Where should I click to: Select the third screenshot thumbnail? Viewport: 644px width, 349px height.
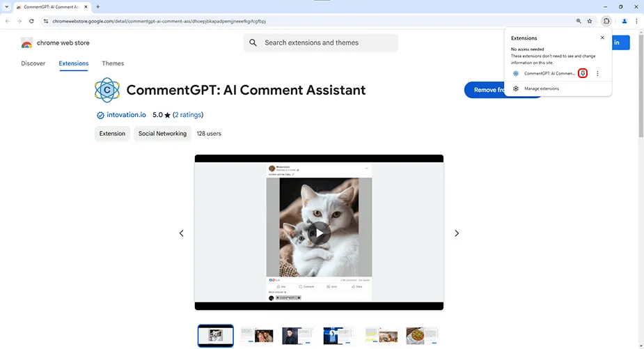(298, 336)
